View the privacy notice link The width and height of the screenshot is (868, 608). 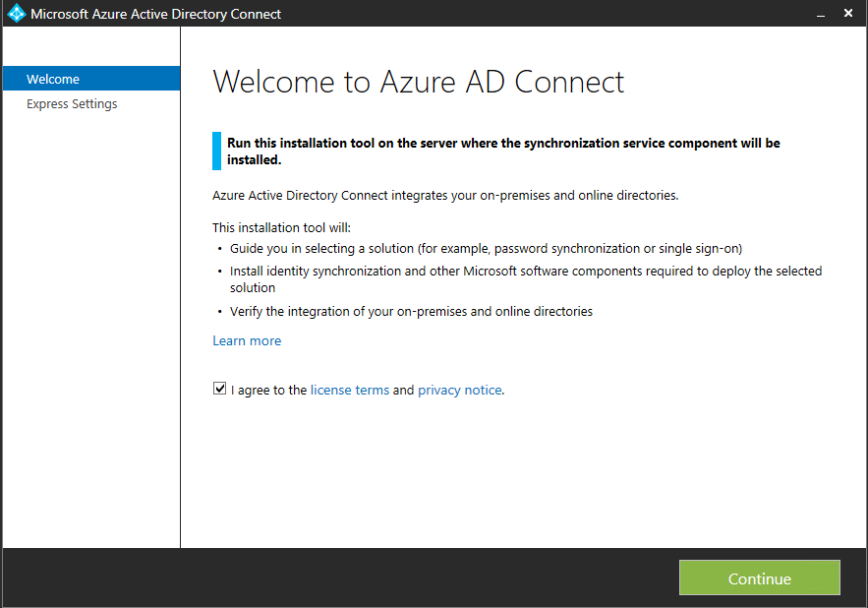pos(459,391)
